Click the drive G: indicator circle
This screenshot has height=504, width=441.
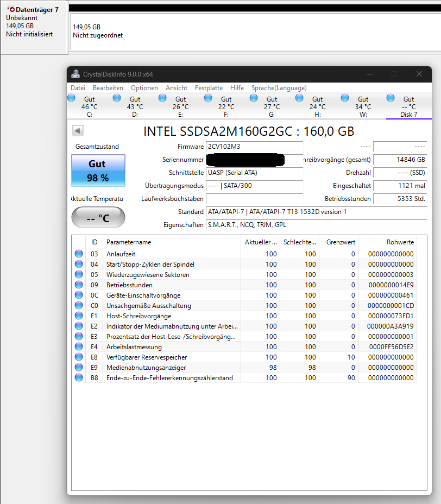tap(254, 97)
